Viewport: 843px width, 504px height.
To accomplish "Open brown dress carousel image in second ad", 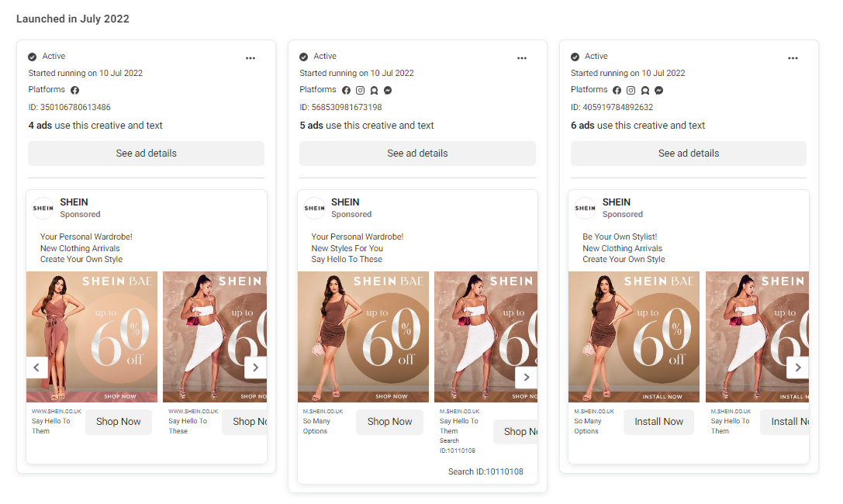I will (364, 337).
